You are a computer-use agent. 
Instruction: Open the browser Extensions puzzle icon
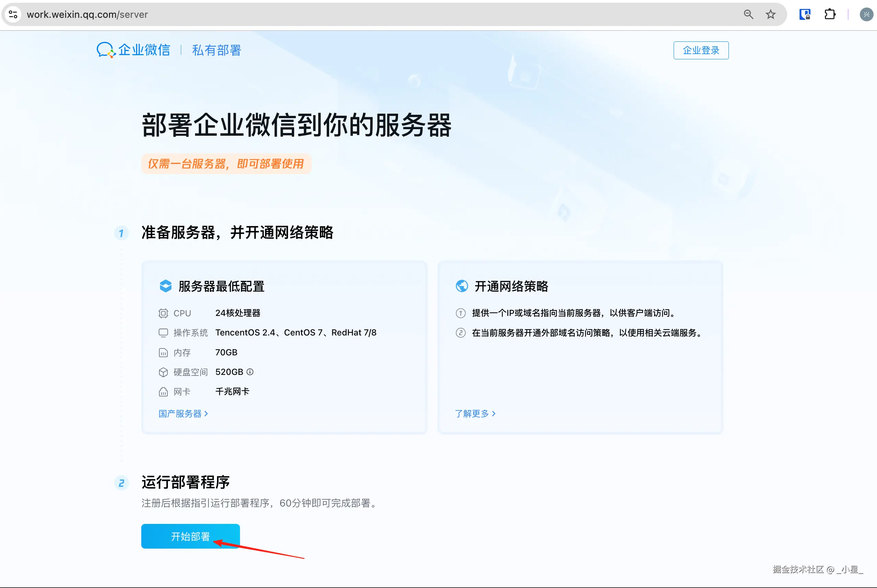tap(830, 14)
